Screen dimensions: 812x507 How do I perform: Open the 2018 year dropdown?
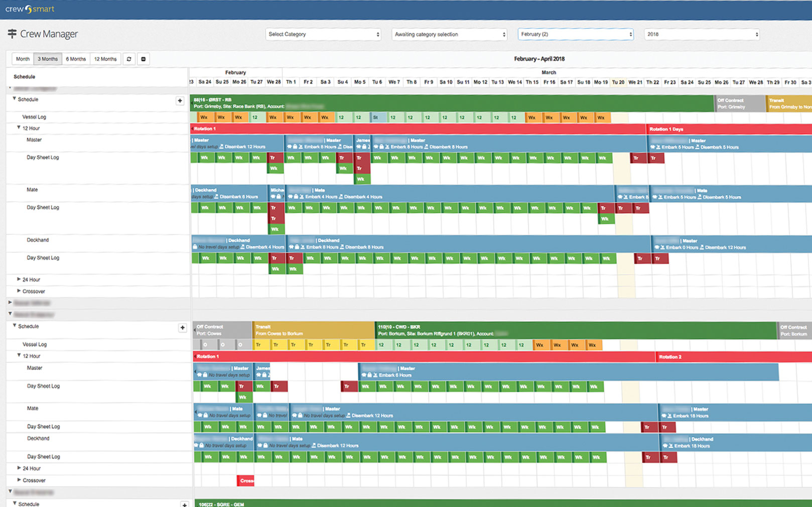[x=702, y=34]
